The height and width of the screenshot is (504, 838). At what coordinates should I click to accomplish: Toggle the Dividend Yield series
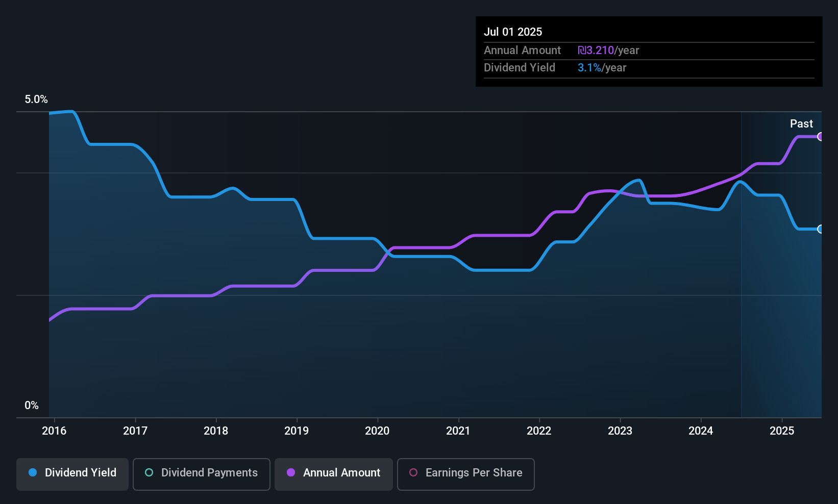pyautogui.click(x=72, y=474)
